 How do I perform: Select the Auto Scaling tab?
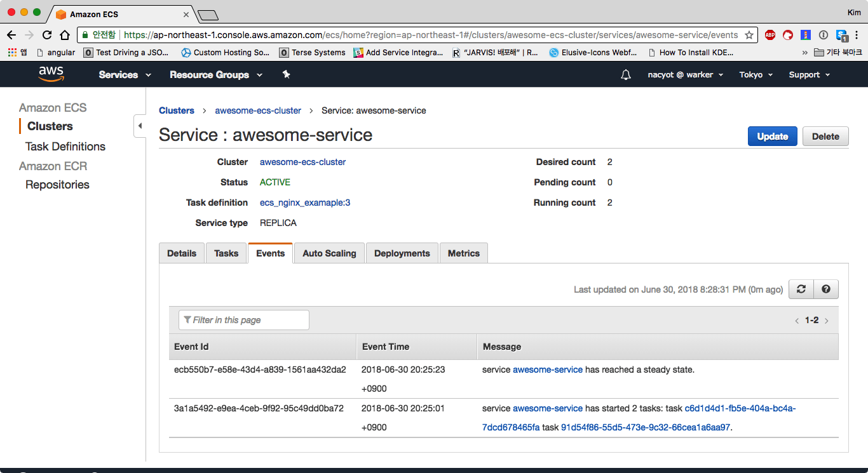(x=329, y=253)
